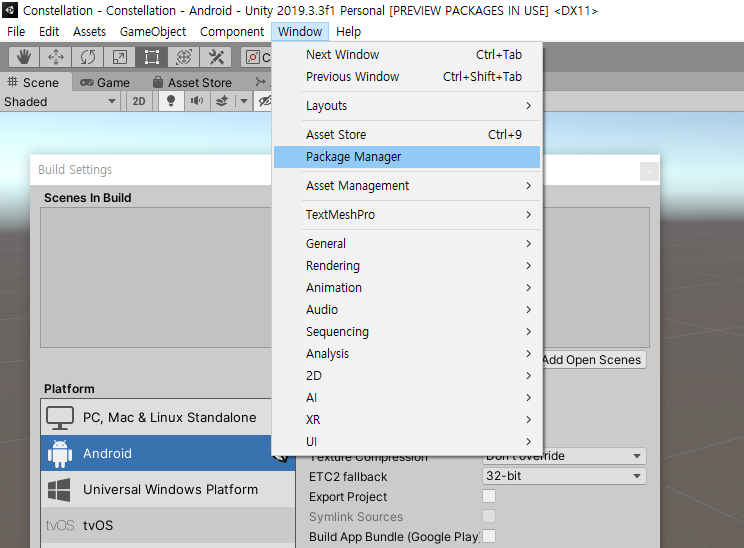Toggle Symlink Sources checkbox
Viewport: 744px width, 548px height.
point(489,516)
